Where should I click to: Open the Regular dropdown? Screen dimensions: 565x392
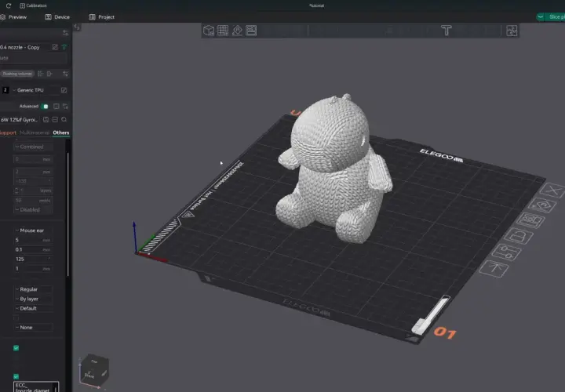pos(33,289)
